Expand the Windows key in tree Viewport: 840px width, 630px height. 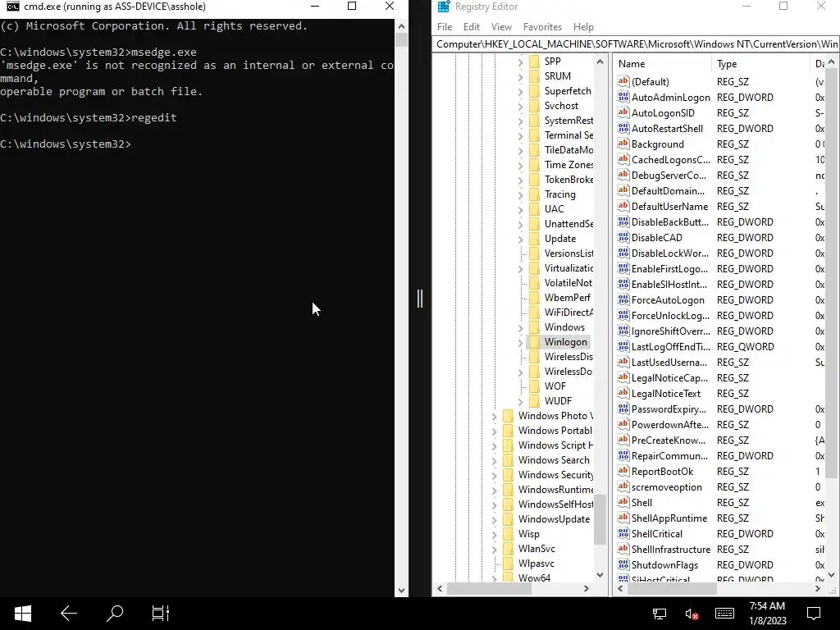520,327
